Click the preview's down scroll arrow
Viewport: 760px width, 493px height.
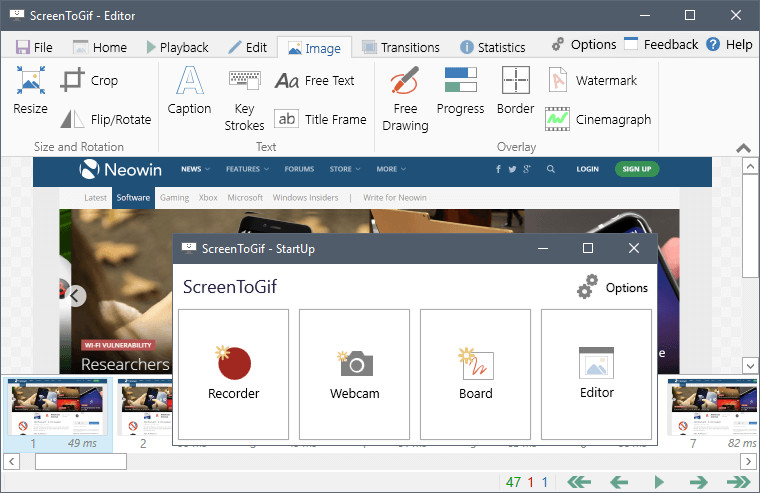point(750,366)
